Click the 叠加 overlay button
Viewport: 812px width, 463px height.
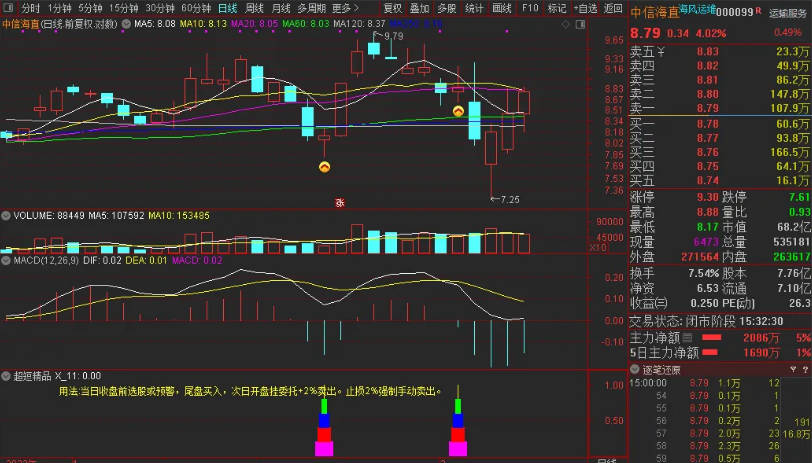[419, 8]
